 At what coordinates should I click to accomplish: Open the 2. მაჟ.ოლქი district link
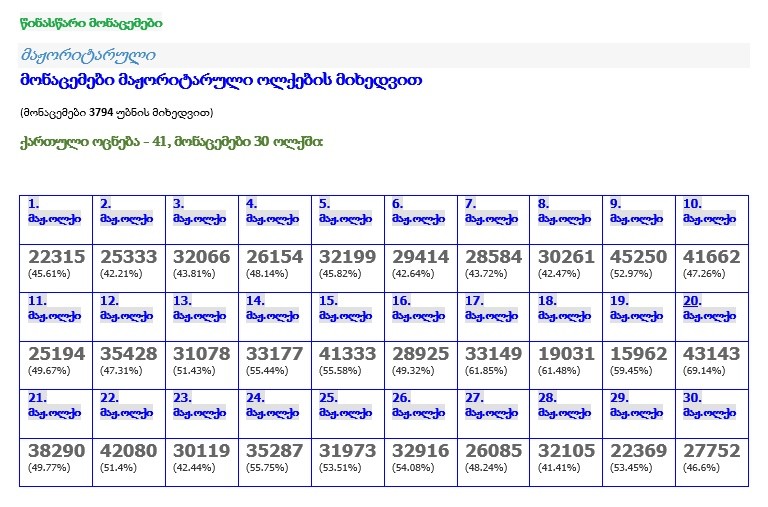pos(126,211)
